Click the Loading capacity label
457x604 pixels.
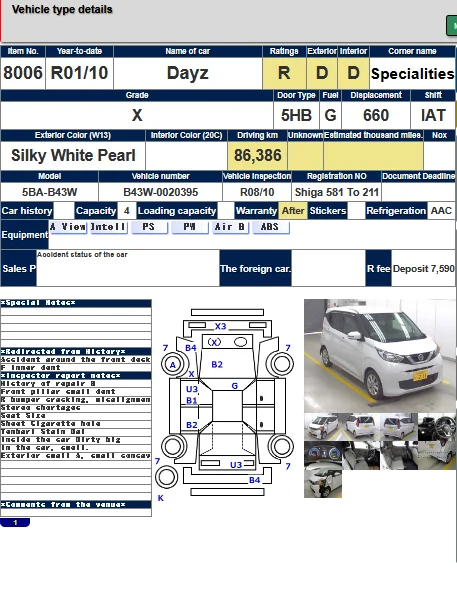point(177,211)
